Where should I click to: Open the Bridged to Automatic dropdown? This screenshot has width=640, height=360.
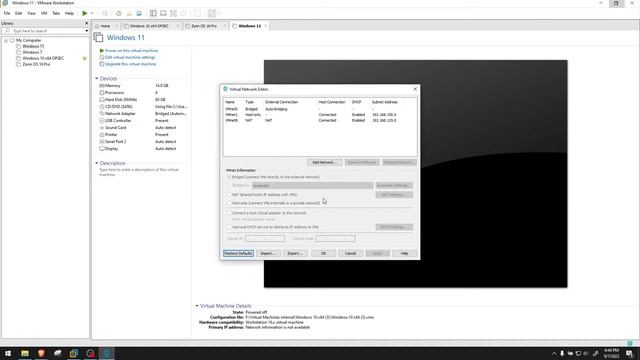(x=312, y=186)
